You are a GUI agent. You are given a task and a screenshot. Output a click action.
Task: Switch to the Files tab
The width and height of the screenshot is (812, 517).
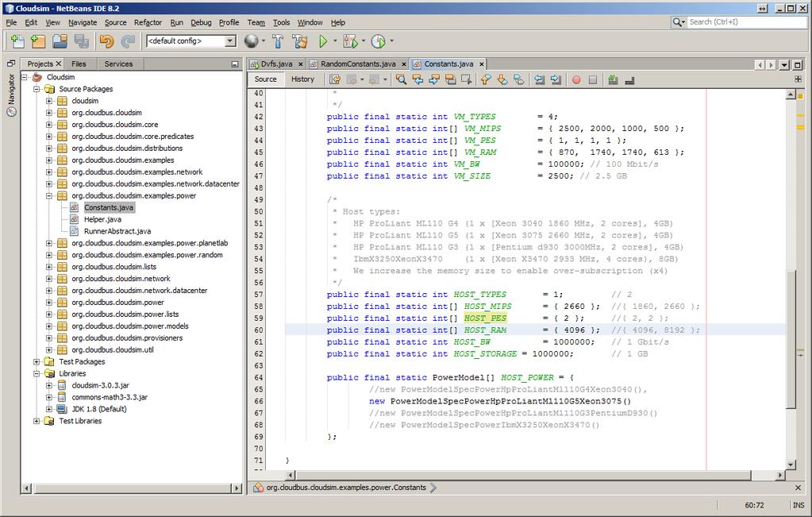tap(79, 64)
